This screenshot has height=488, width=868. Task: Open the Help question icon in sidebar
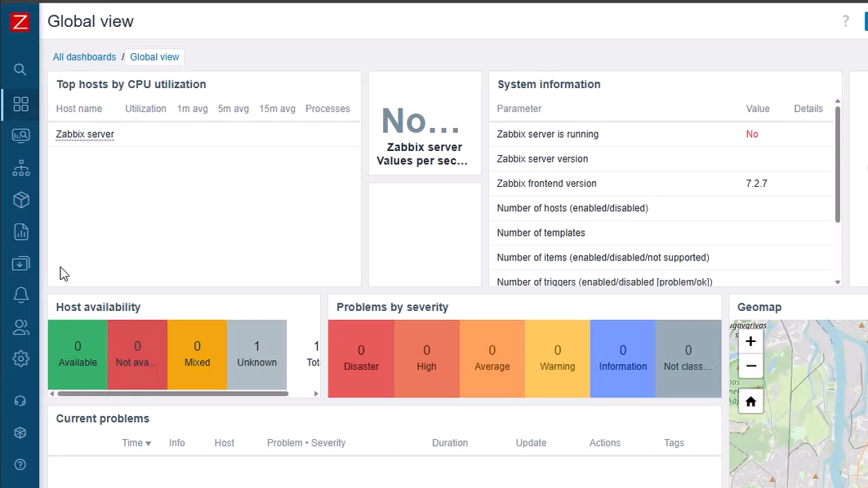click(x=20, y=465)
